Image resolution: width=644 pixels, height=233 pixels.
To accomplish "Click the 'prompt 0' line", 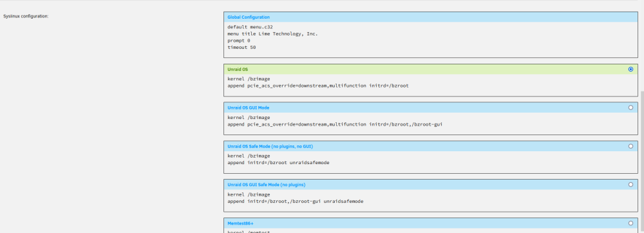I will (x=239, y=41).
